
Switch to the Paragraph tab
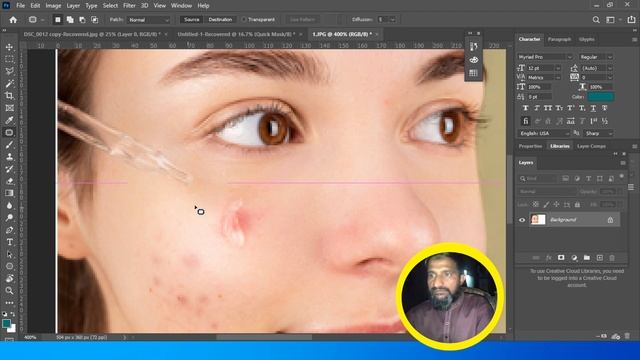[559, 39]
